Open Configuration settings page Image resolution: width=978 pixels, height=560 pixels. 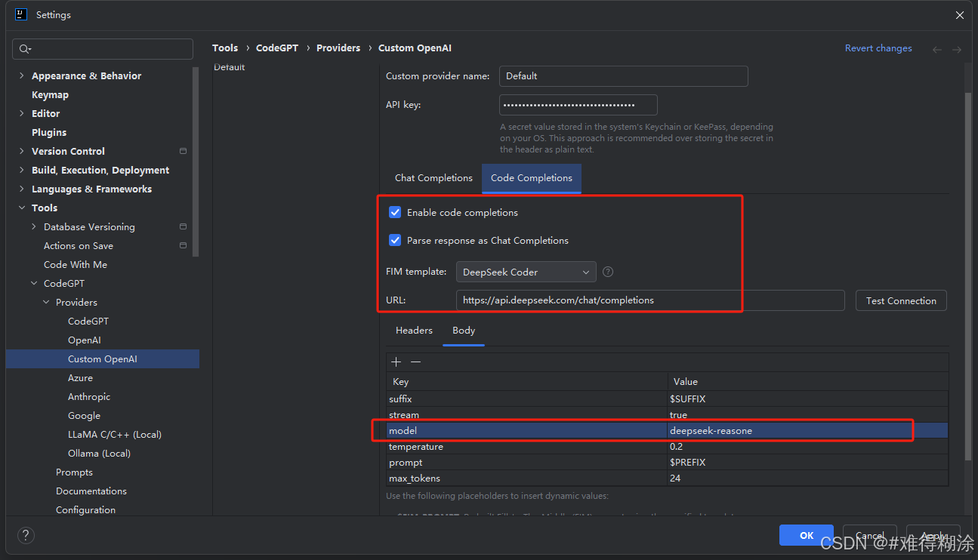pos(85,509)
